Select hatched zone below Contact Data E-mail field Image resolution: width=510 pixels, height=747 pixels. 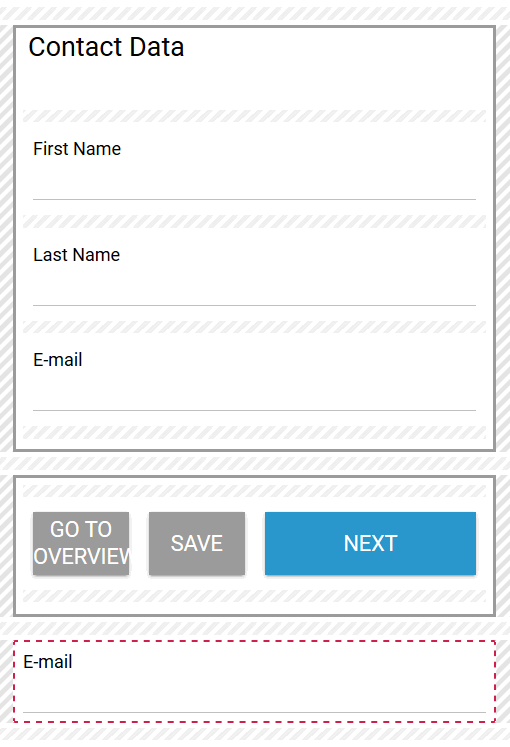254,432
